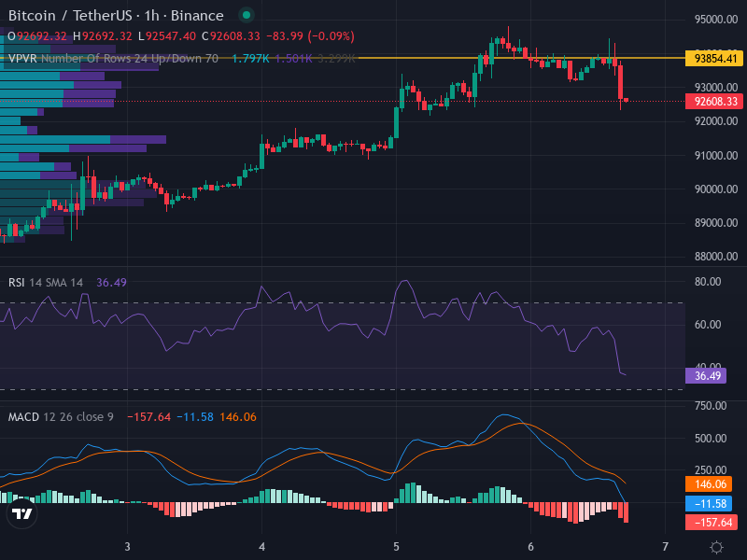The image size is (747, 560).
Task: Click the red current price label 92608.33
Action: [x=715, y=101]
